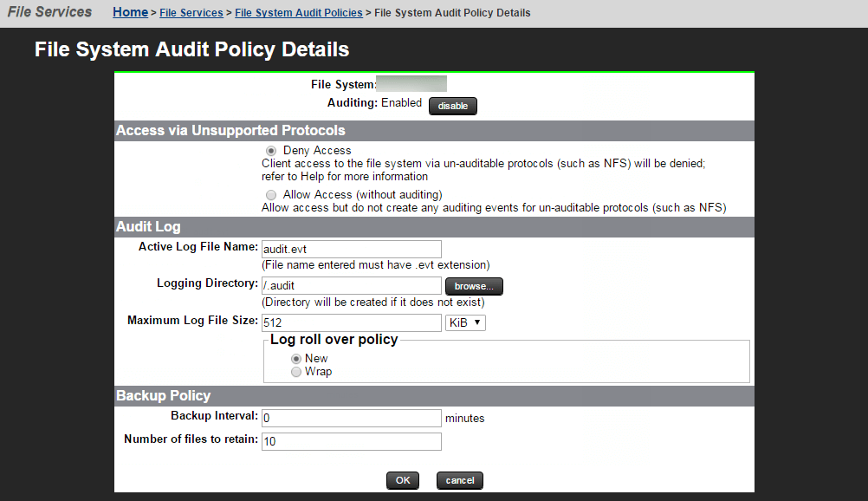868x501 pixels.
Task: Click the browse... button for logging directory
Action: tap(474, 286)
